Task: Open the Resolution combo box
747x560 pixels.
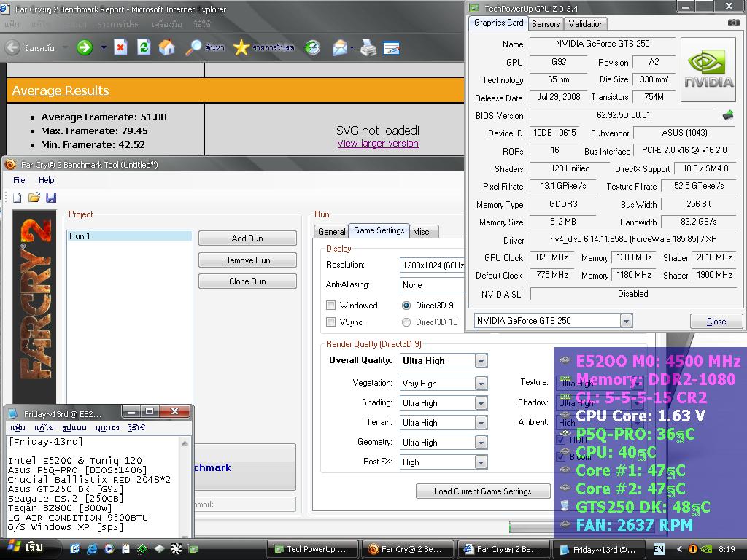Action: (x=432, y=265)
